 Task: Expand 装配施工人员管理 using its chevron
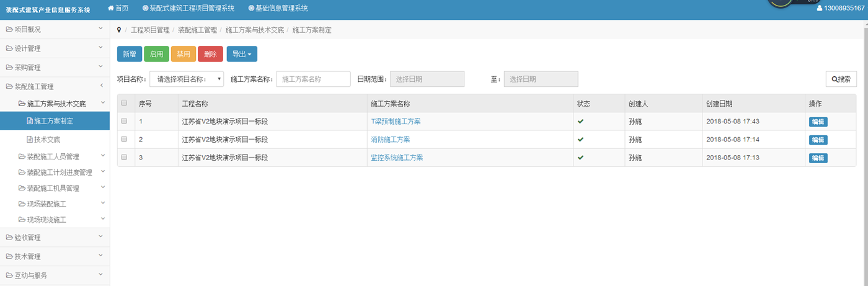103,156
